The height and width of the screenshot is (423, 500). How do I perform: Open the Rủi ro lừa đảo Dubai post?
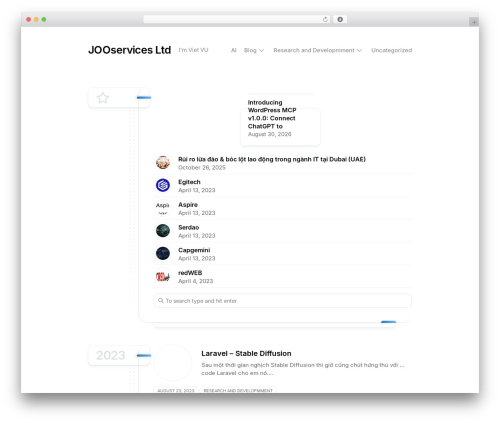[x=272, y=159]
